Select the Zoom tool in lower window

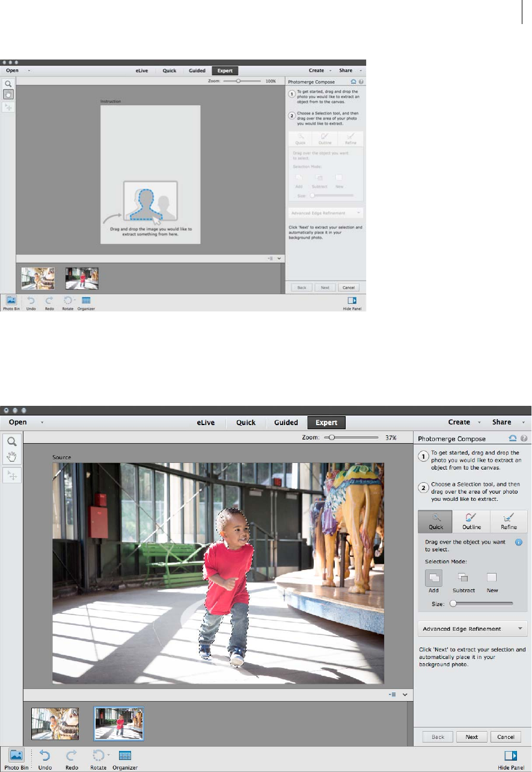(x=11, y=441)
